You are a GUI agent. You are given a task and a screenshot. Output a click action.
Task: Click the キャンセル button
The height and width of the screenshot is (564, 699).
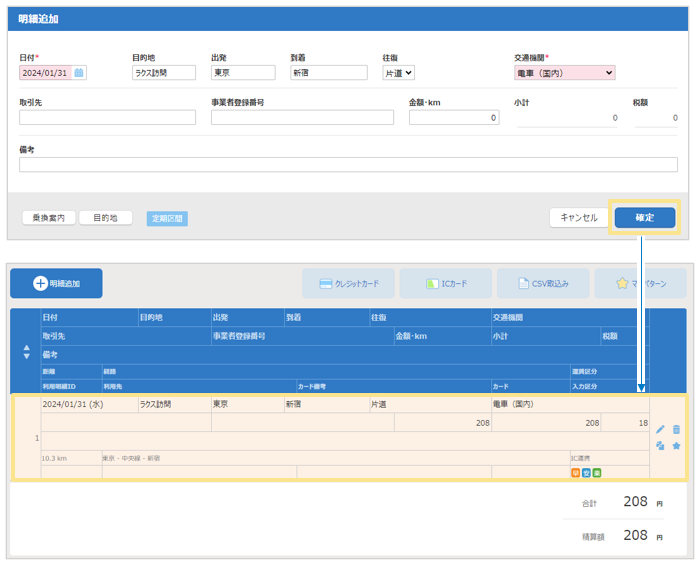578,218
